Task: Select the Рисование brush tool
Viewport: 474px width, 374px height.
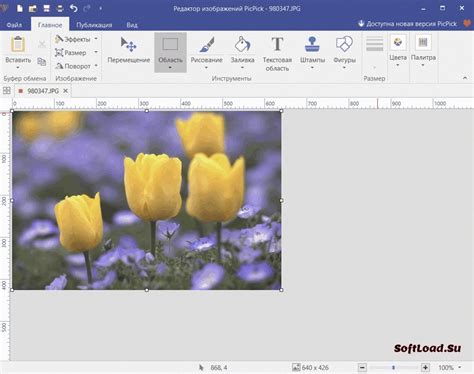Action: [x=206, y=51]
